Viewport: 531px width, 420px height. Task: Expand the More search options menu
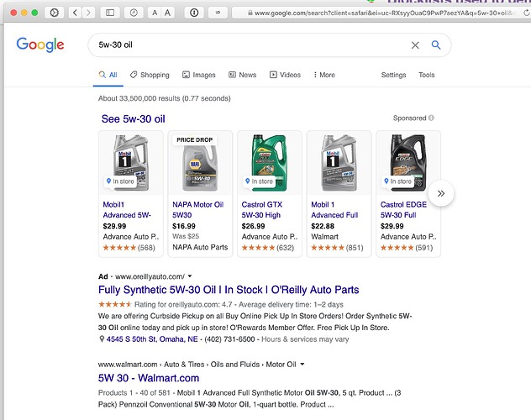pos(323,75)
